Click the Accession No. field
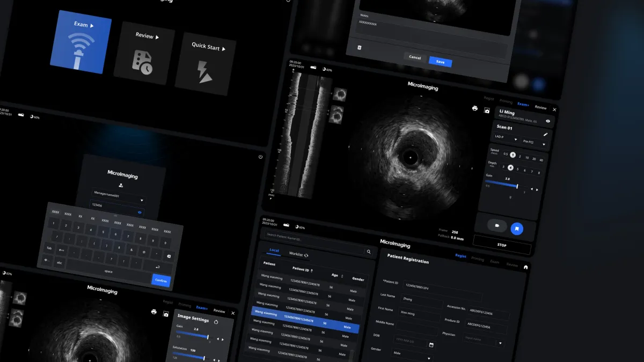This screenshot has height=362, width=644. (488, 312)
